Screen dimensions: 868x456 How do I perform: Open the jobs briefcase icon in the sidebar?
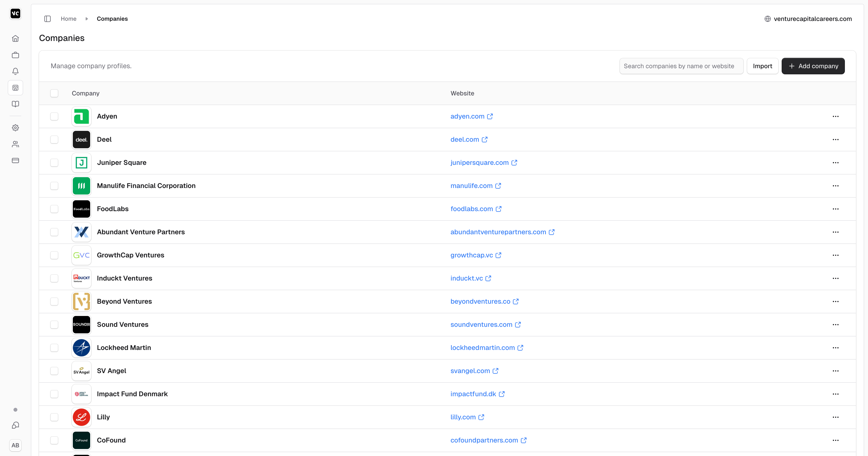click(15, 55)
